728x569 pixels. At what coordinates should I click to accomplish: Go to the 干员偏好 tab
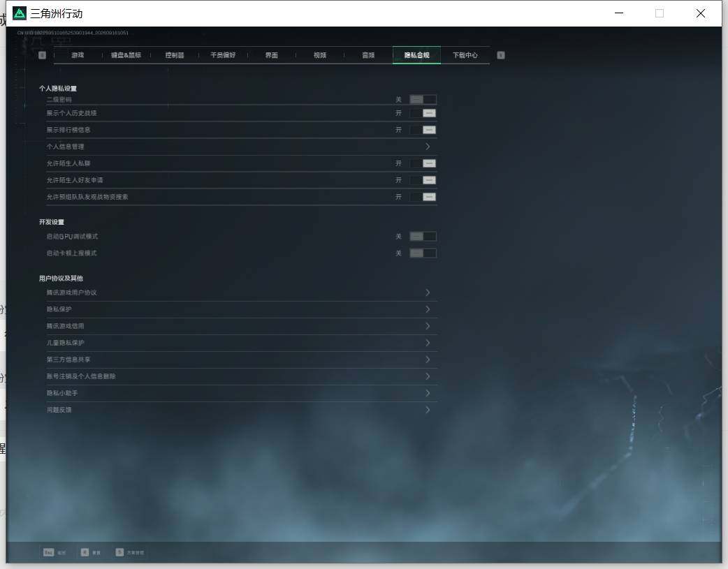tap(223, 55)
